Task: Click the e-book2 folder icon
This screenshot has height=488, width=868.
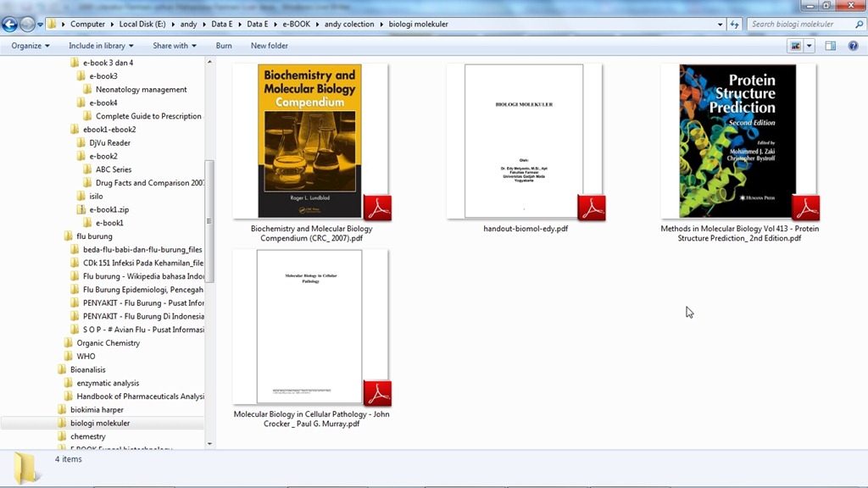Action: 81,156
